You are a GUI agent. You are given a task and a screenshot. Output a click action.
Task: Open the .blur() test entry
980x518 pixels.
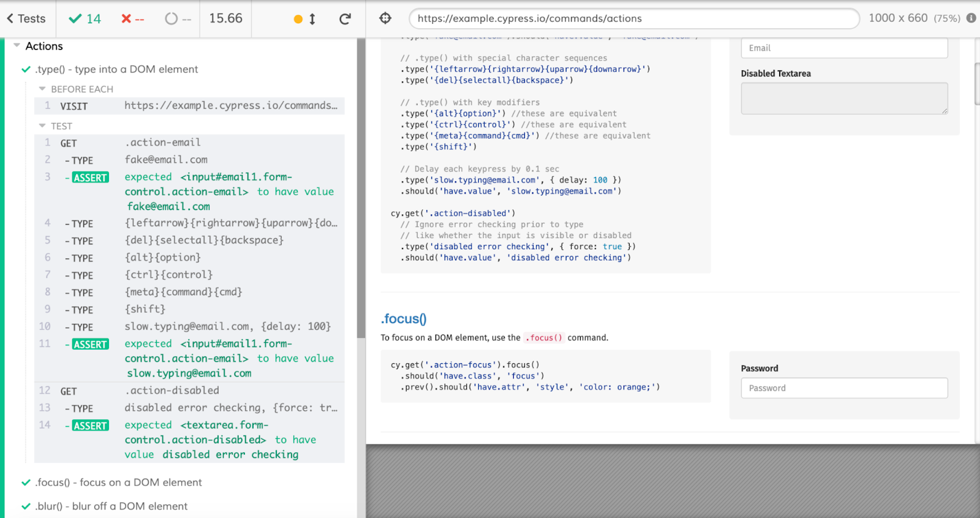pyautogui.click(x=111, y=506)
